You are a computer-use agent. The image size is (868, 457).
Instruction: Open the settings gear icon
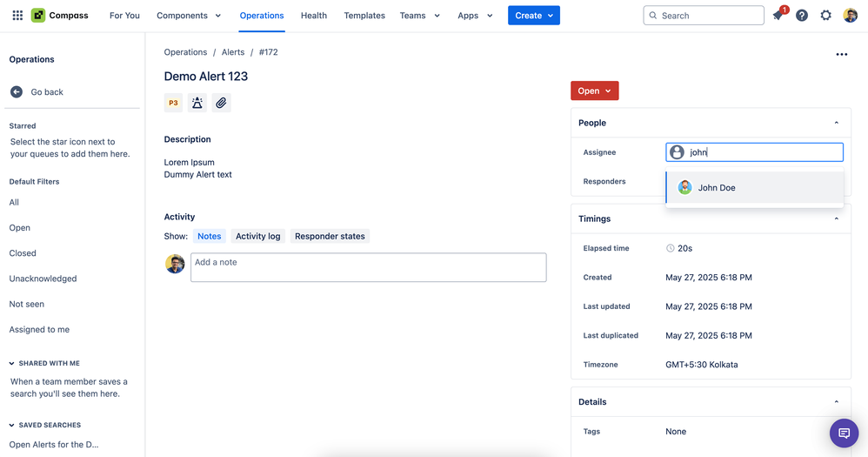(x=826, y=16)
